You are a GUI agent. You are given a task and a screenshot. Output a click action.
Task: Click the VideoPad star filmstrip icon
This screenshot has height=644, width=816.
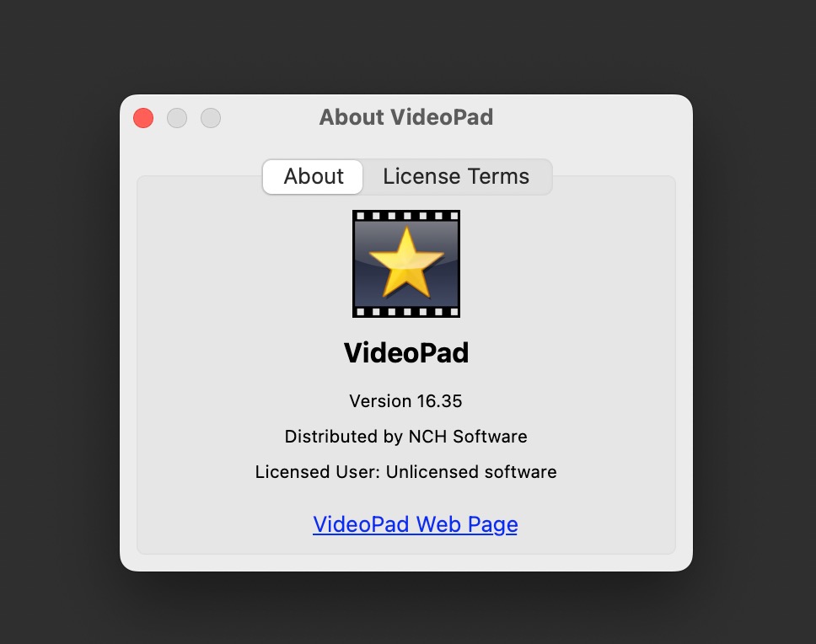coord(406,264)
